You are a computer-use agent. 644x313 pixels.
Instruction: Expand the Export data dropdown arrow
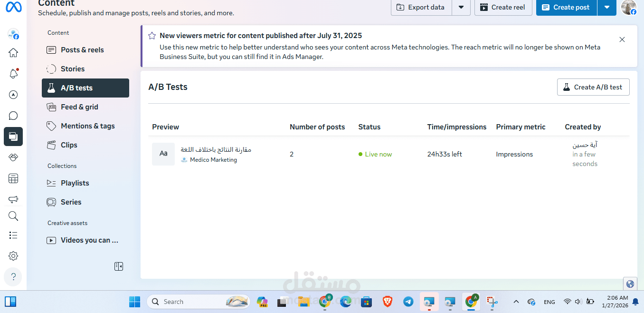[x=461, y=7]
